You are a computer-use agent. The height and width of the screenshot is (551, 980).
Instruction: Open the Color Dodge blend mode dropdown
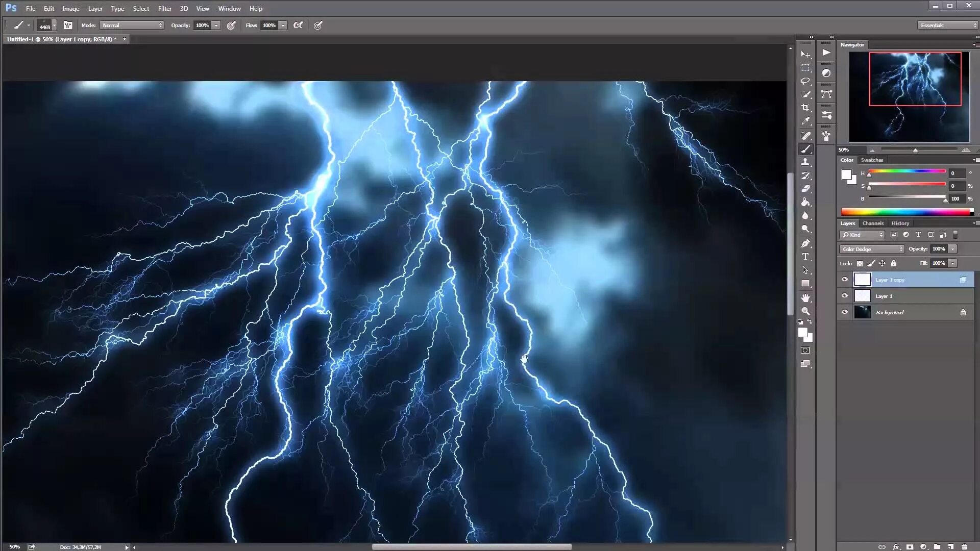tap(871, 249)
